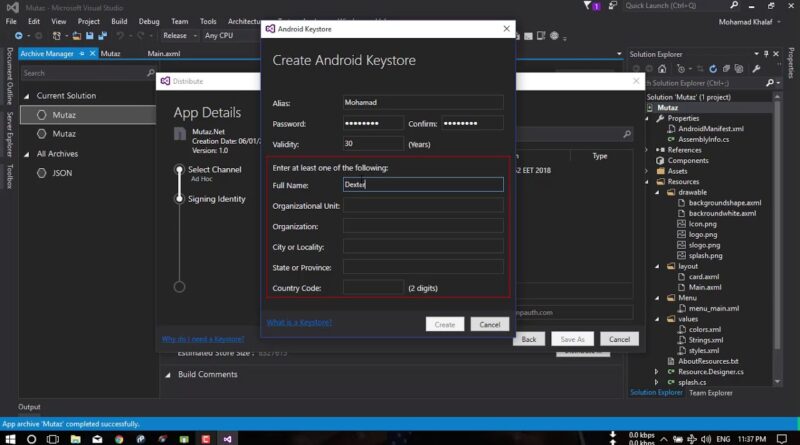This screenshot has width=800, height=445.
Task: Collapse the drawable folder in Solution Explorer
Action: pyautogui.click(x=657, y=193)
